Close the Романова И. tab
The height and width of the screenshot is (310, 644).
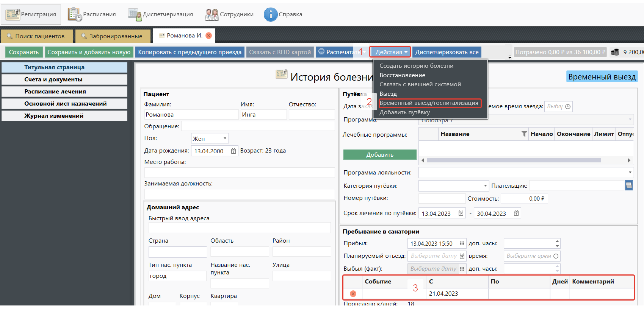click(x=208, y=36)
